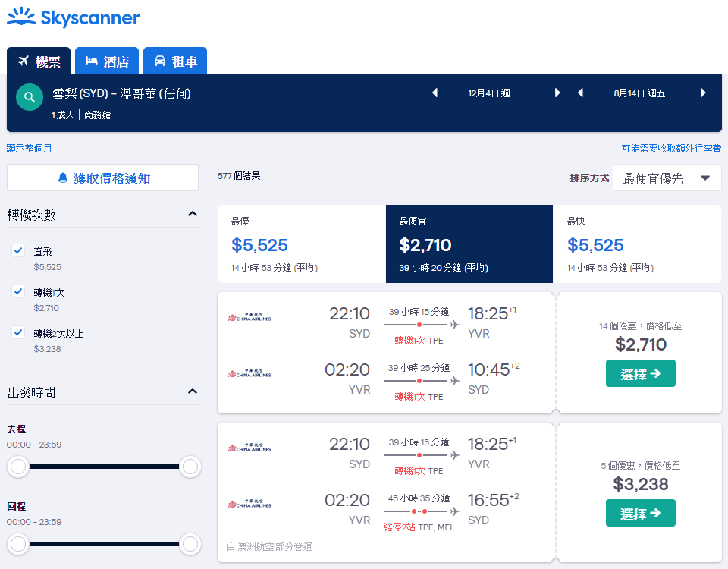
Task: Go to previous departure date arrow
Action: point(435,93)
